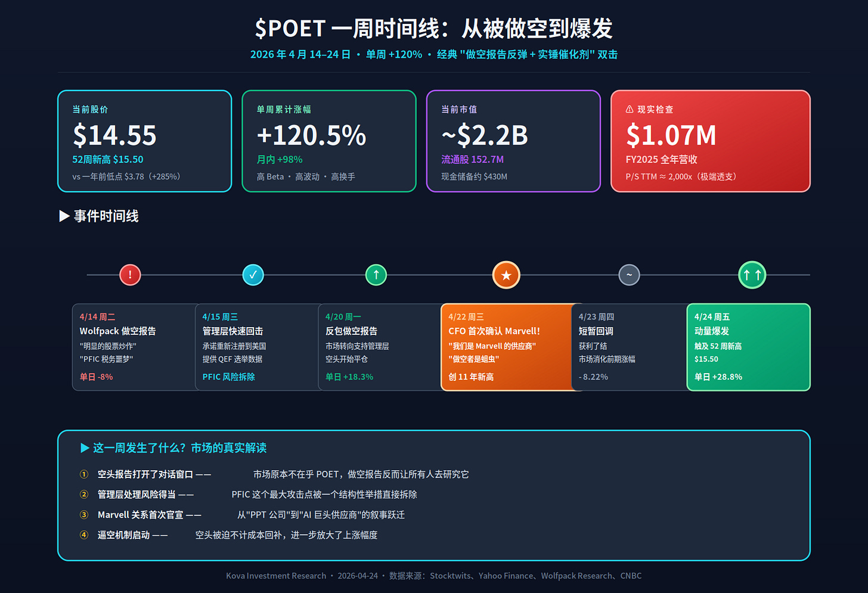Click the '月内 +98%' text

click(280, 160)
